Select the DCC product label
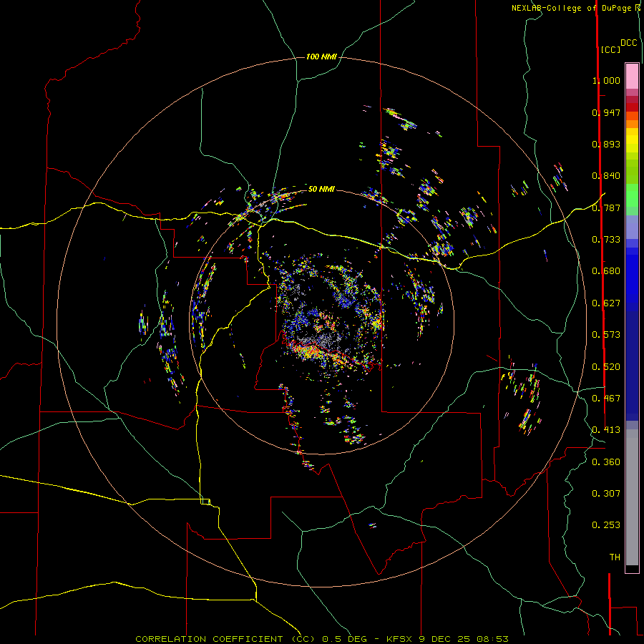Image resolution: width=644 pixels, height=644 pixels. pyautogui.click(x=629, y=43)
